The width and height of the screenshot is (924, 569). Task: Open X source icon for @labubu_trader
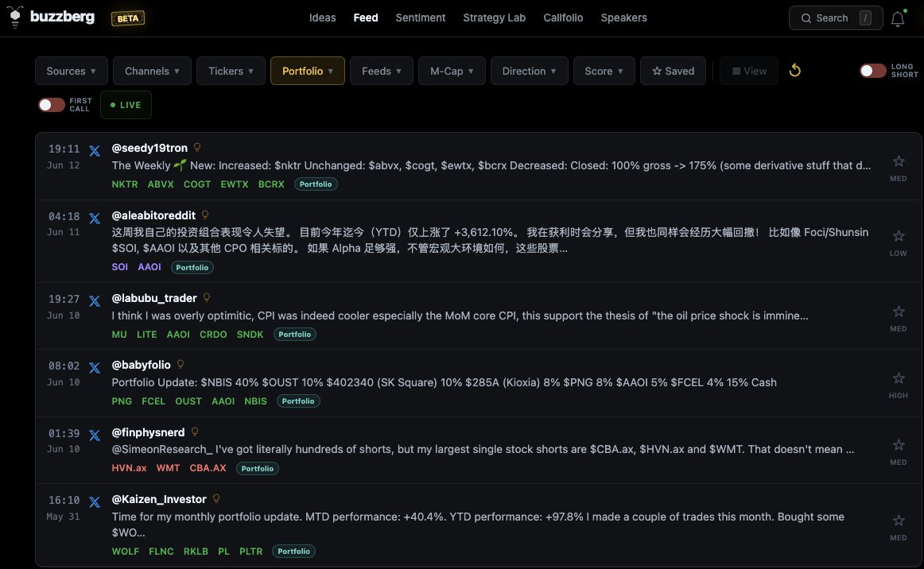95,301
